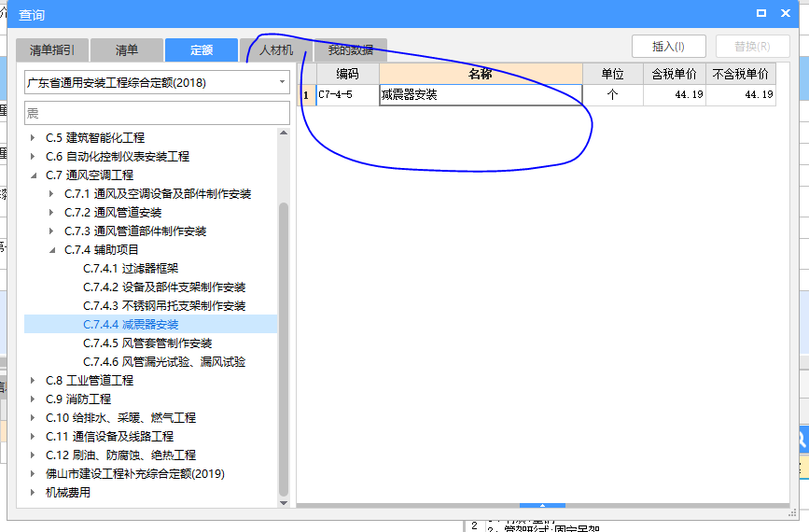This screenshot has height=532, width=809.
Task: Select C.7.4.1 过滤器框架 tree item
Action: [131, 268]
